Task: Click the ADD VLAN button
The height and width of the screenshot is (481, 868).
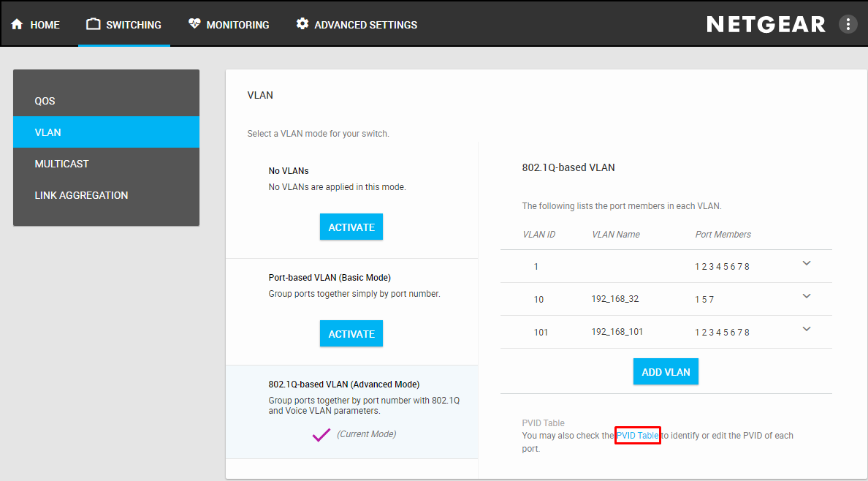Action: coord(666,372)
